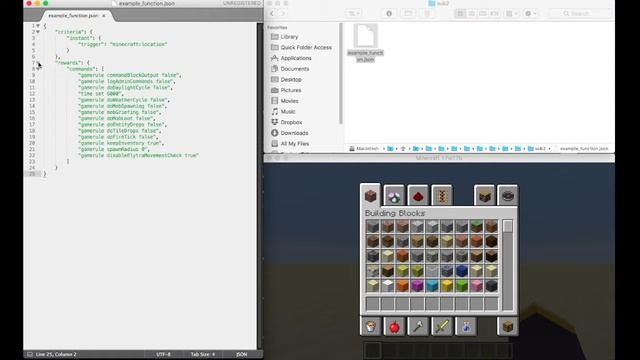Pick the orange wool block
This screenshot has height=360, width=640.
click(402, 285)
